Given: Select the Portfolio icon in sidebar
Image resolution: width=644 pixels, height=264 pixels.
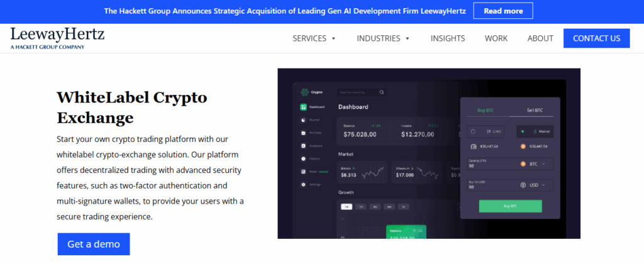Looking at the screenshot, I should coord(303,133).
